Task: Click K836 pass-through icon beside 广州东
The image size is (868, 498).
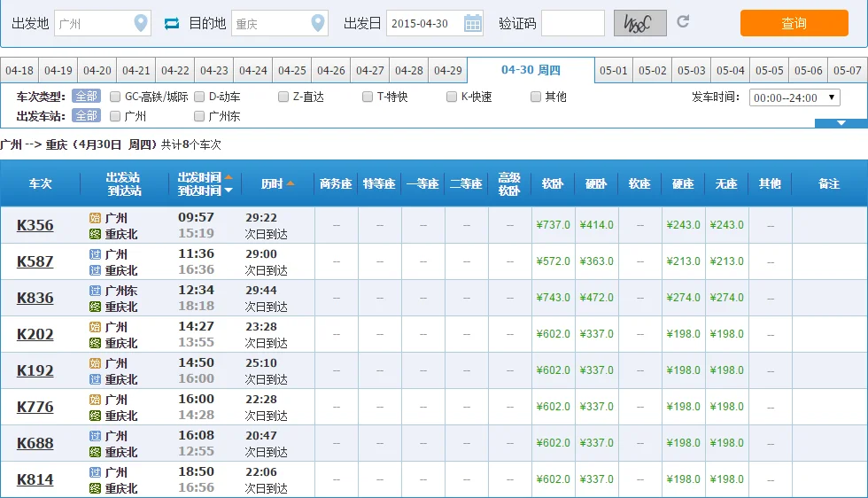Action: point(96,291)
